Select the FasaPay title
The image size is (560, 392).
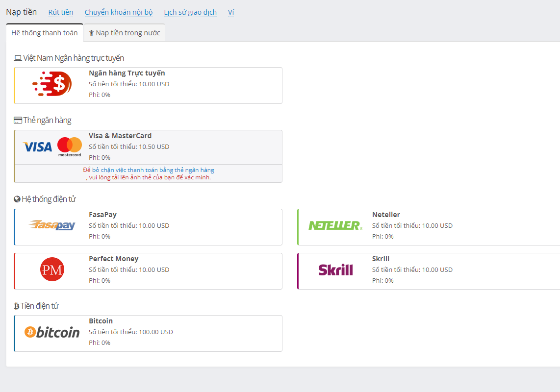102,215
